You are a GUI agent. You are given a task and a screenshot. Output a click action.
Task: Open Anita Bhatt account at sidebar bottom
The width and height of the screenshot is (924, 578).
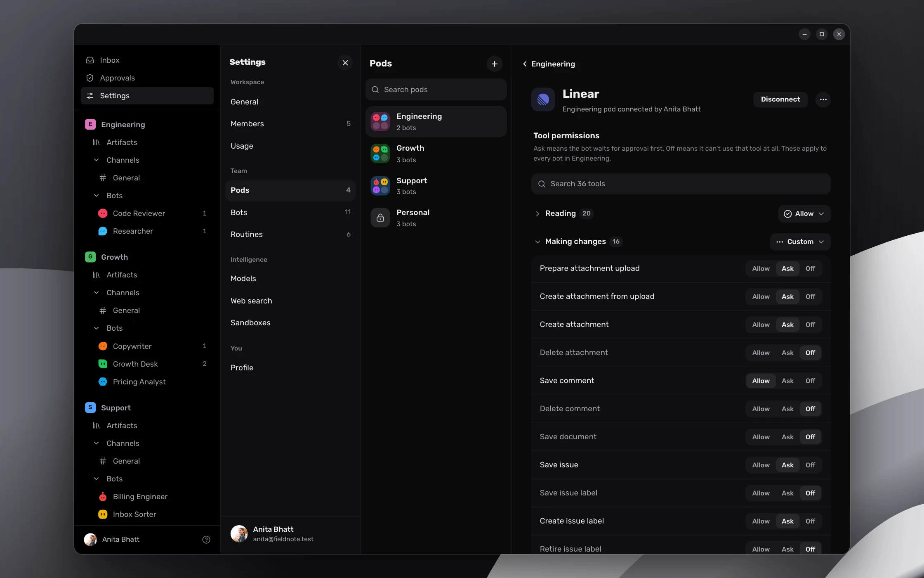point(113,540)
